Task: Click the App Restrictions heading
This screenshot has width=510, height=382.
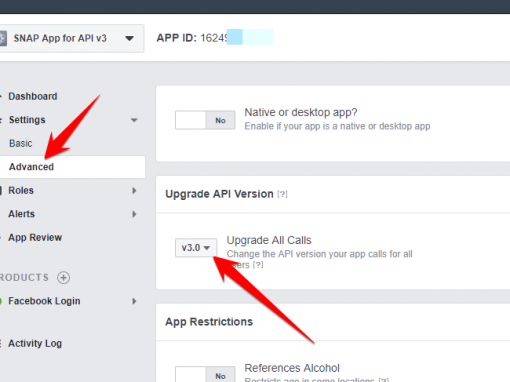Action: pos(209,322)
